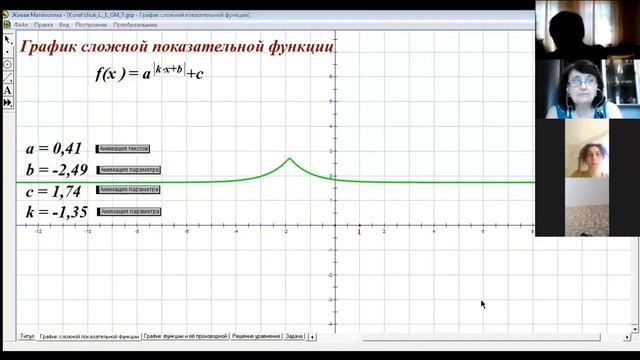Click the animation button next to k = -1,35
Screen dimensions: 640x360
[x=129, y=212]
